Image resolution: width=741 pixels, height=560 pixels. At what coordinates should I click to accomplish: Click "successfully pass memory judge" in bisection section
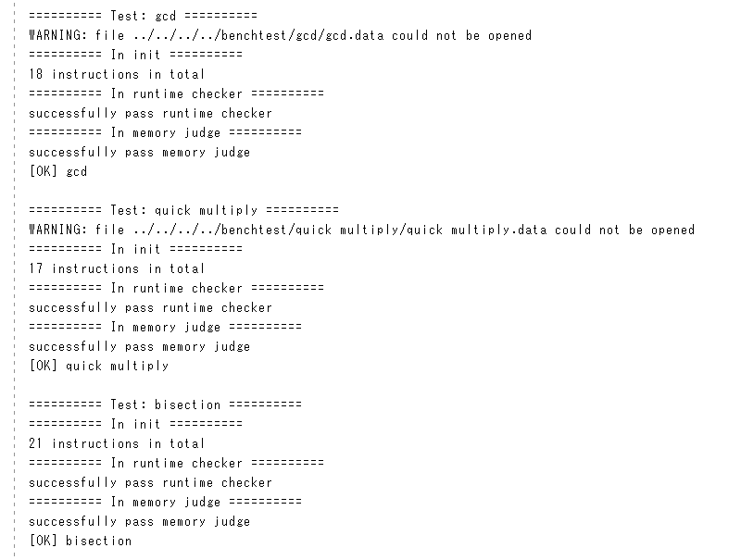(139, 521)
